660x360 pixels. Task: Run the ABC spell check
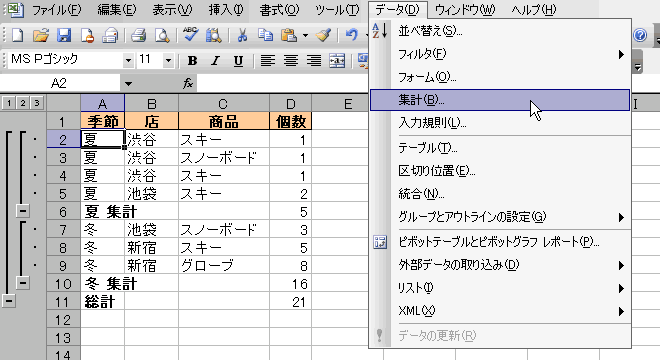point(191,35)
